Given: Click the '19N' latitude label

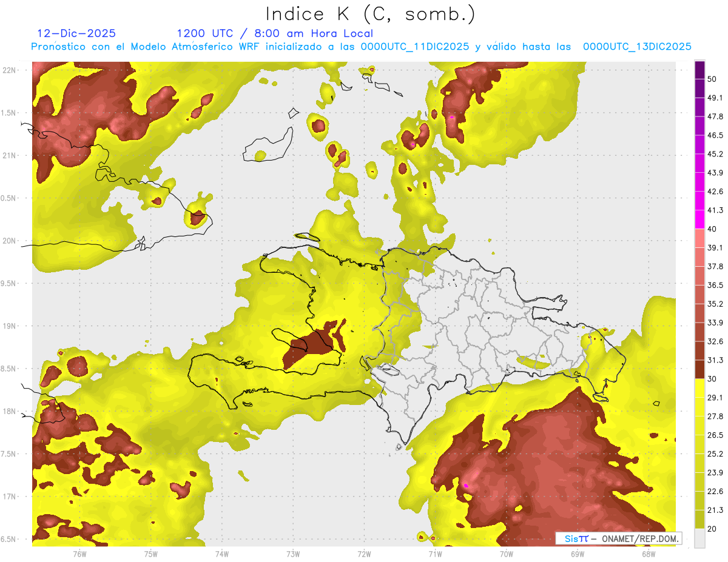Looking at the screenshot, I should pos(10,326).
